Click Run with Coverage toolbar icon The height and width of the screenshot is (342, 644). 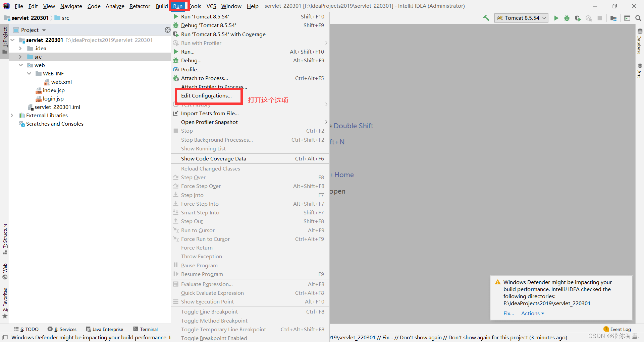(x=578, y=18)
